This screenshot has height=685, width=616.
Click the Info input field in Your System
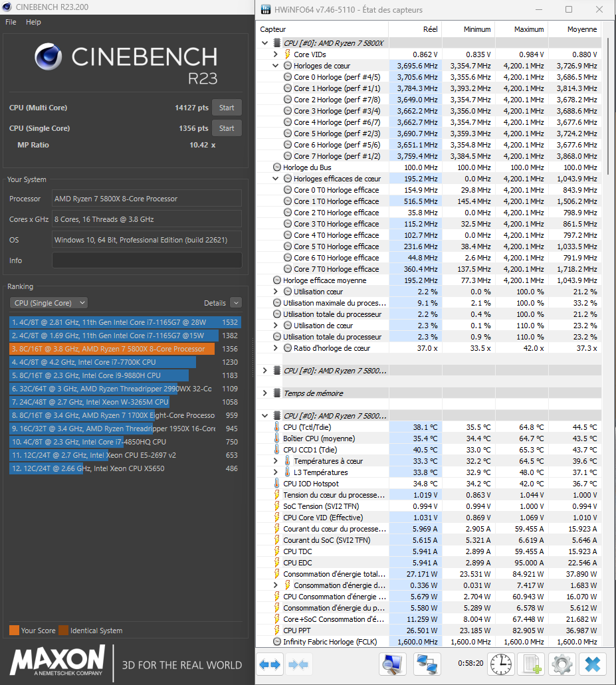point(148,260)
